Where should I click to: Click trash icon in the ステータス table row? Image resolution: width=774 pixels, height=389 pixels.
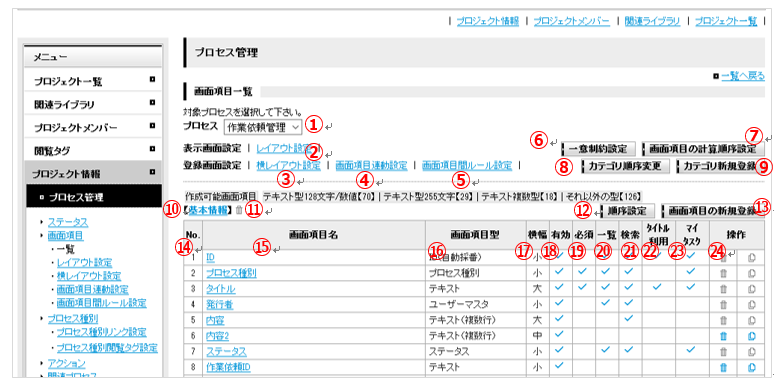coord(723,351)
